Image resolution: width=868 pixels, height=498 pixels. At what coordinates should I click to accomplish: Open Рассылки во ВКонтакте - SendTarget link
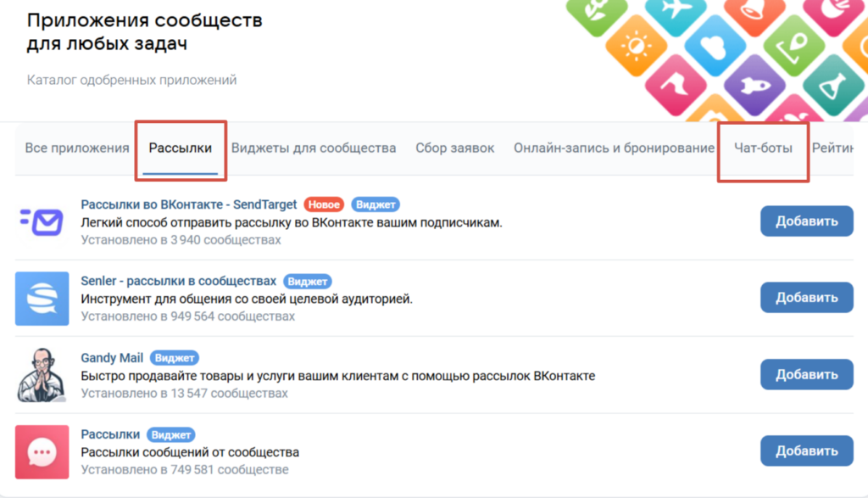[x=189, y=204]
